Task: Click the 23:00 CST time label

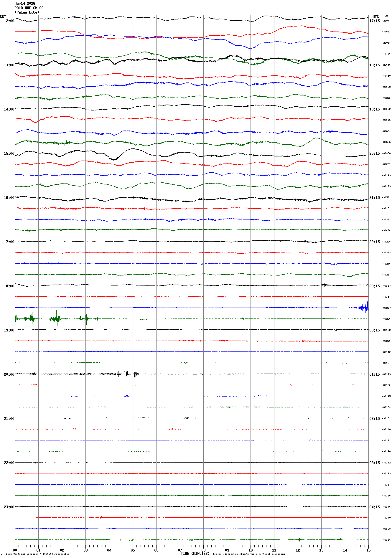Action: click(x=9, y=507)
